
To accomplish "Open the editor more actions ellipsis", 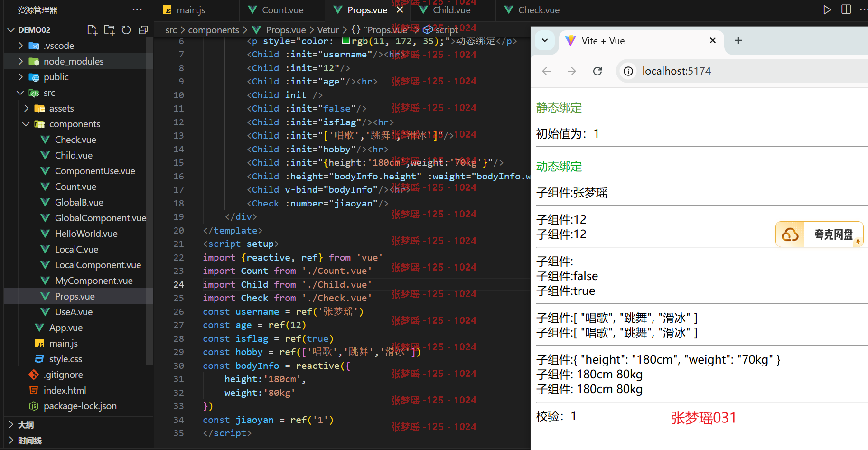I will coord(863,9).
